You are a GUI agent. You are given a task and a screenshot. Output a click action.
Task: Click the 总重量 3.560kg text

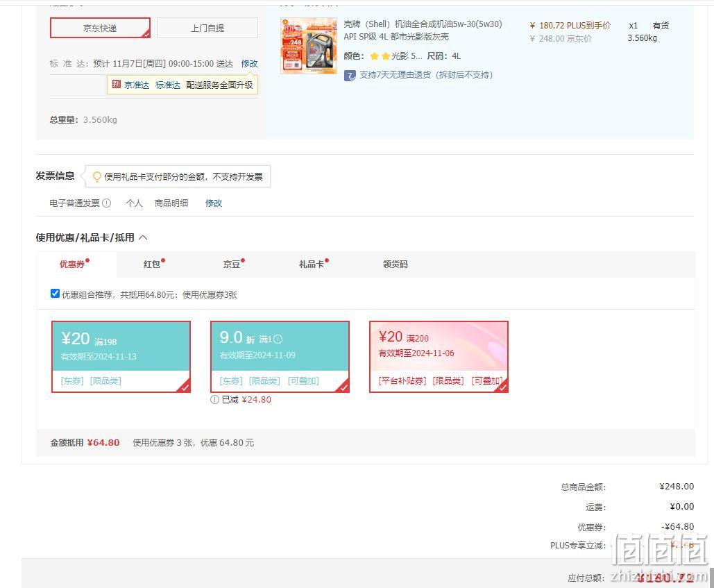tap(83, 120)
